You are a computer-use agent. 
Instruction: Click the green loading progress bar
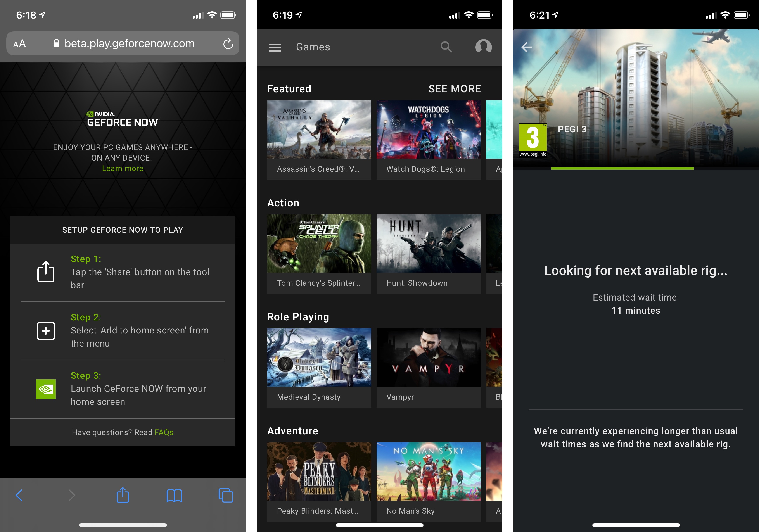coord(622,169)
